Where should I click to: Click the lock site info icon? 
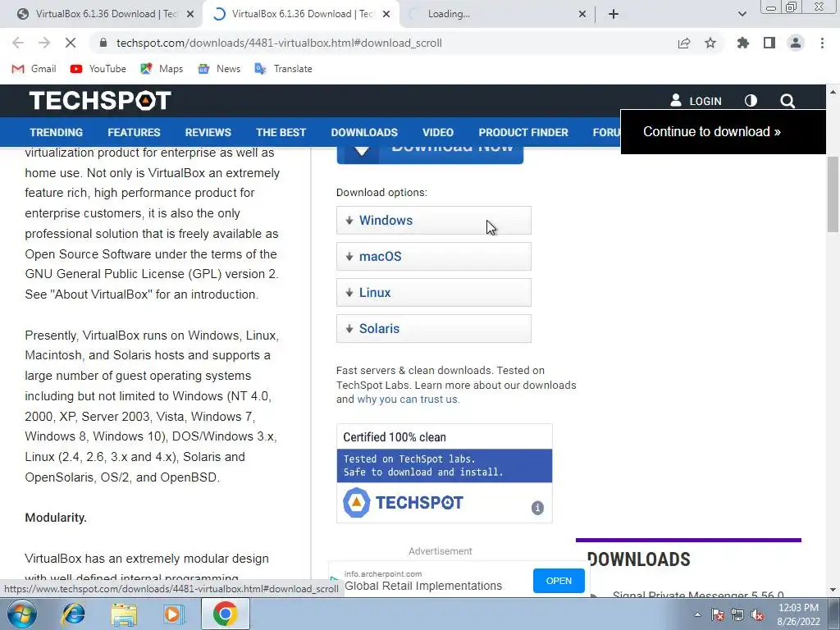coord(103,43)
